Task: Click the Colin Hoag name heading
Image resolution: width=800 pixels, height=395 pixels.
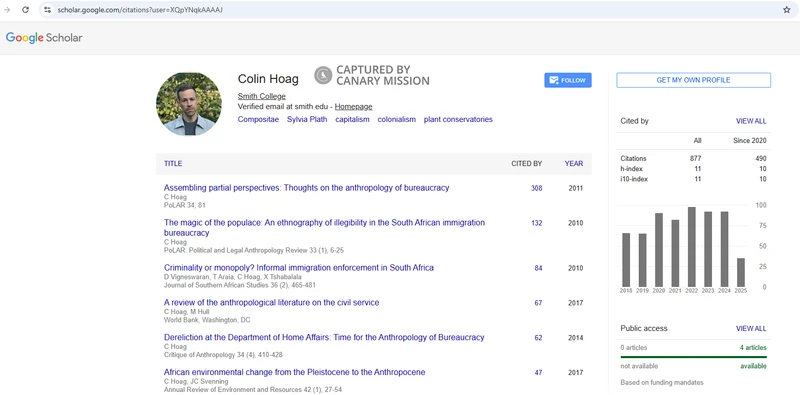Action: [x=268, y=79]
